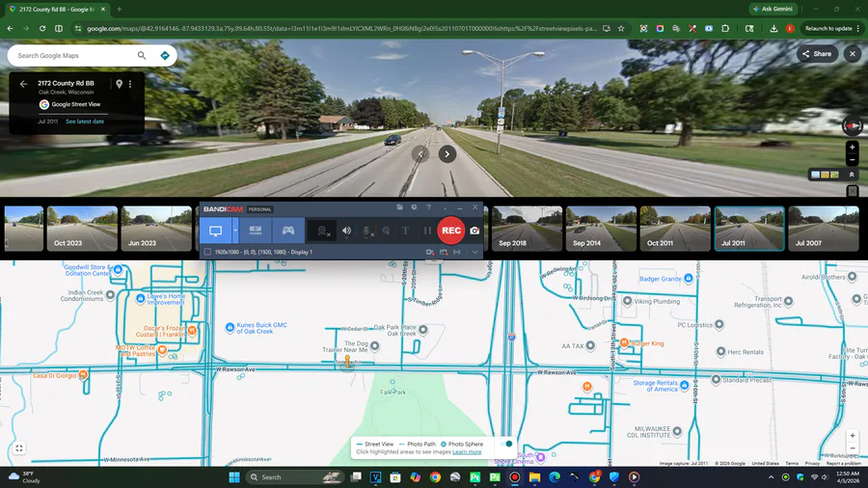Open the weather widget on taskbar
Image resolution: width=868 pixels, height=488 pixels.
coord(25,477)
